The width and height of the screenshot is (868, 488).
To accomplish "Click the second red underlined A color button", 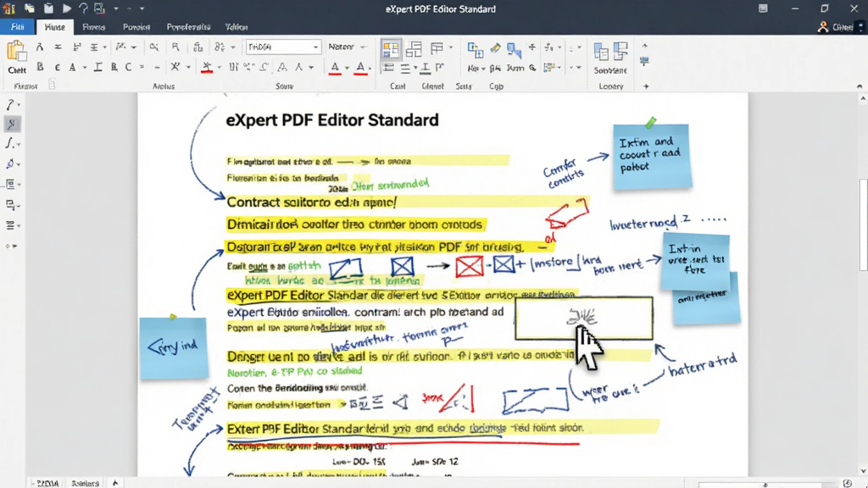I will click(x=360, y=68).
